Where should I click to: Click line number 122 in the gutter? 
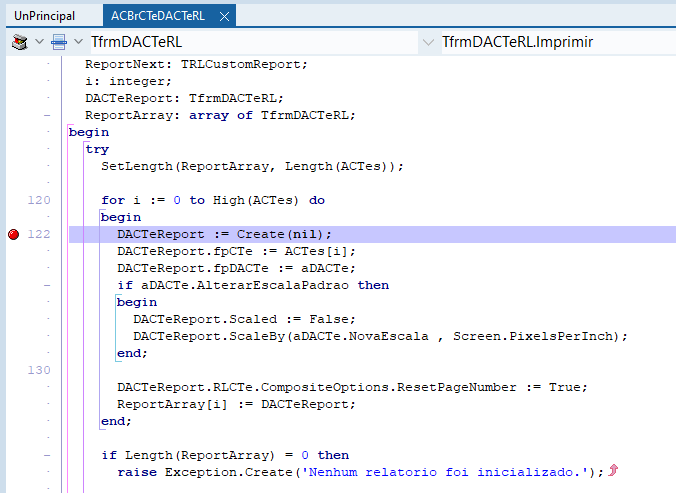[39, 234]
